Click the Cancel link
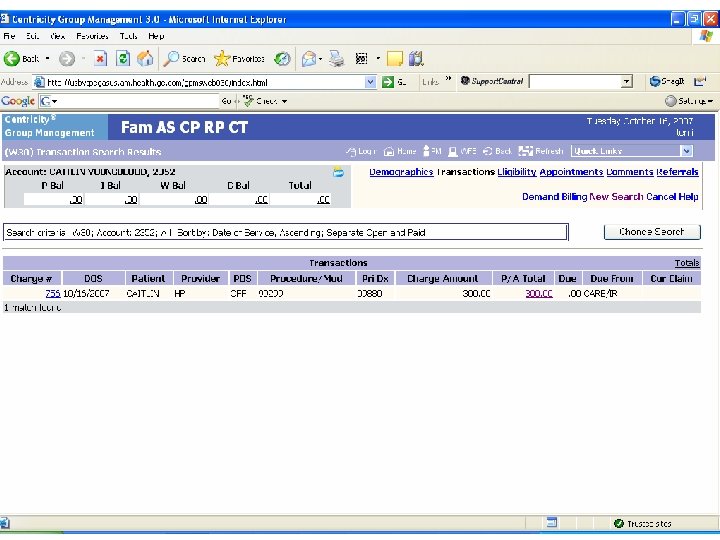This screenshot has width=720, height=540. (x=661, y=197)
